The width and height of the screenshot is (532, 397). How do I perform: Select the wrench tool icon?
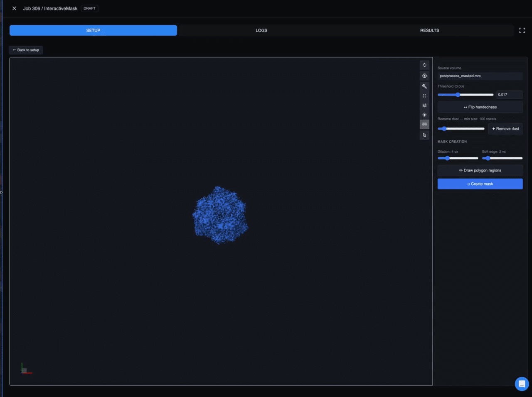pos(424,86)
